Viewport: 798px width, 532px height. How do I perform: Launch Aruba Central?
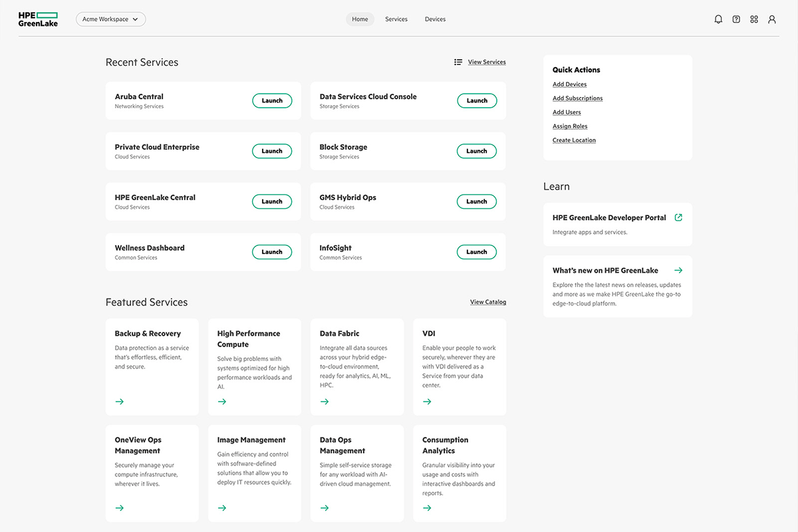272,100
